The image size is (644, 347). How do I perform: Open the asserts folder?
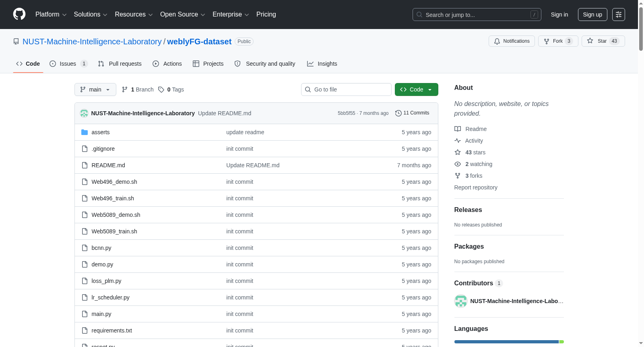(100, 132)
